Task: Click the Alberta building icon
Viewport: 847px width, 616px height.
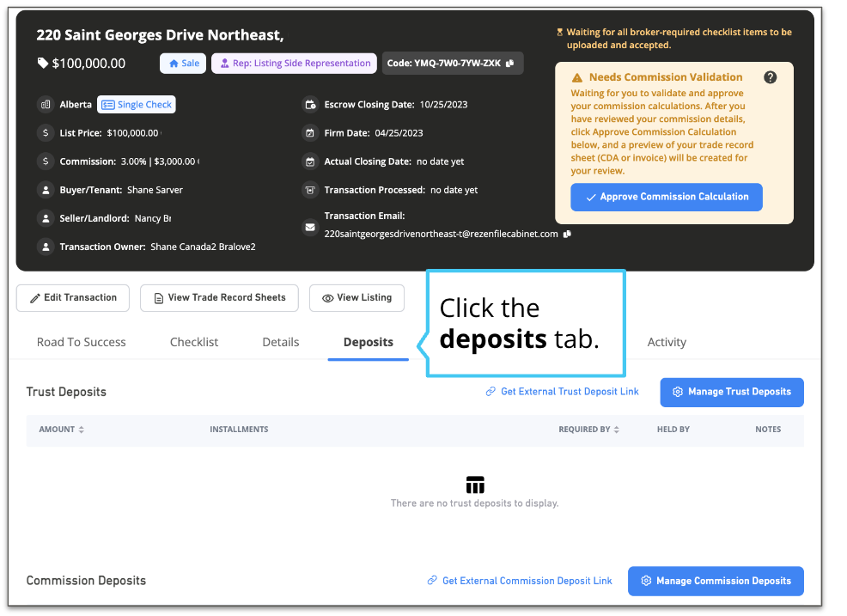Action: tap(46, 105)
